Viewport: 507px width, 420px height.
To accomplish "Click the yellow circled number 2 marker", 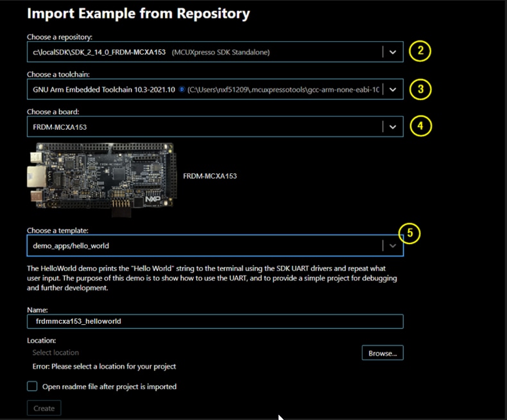I will [x=420, y=51].
